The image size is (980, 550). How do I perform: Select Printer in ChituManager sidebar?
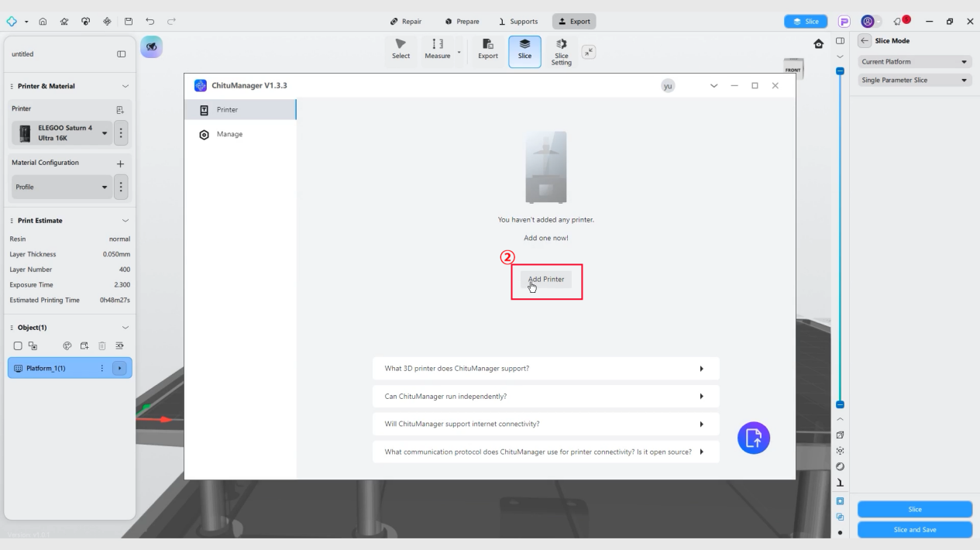pyautogui.click(x=240, y=110)
